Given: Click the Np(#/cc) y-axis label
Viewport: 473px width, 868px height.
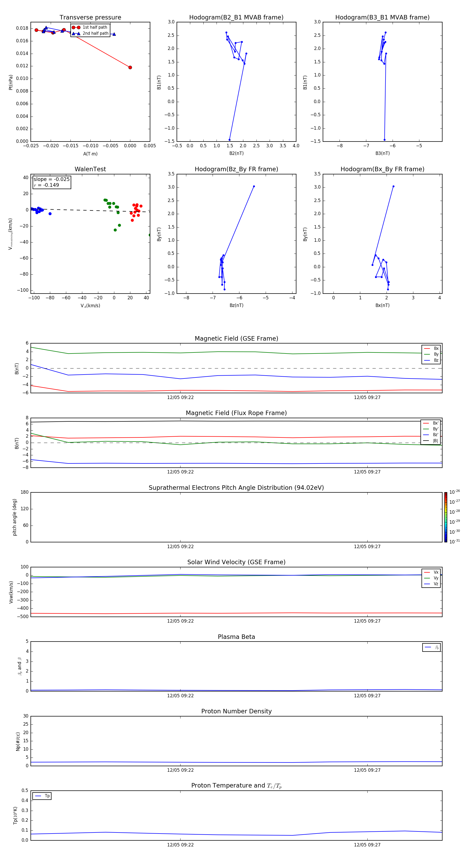Looking at the screenshot, I should (x=18, y=741).
